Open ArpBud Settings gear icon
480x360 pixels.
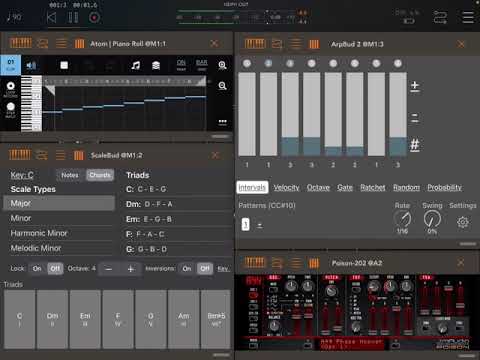coord(463,222)
